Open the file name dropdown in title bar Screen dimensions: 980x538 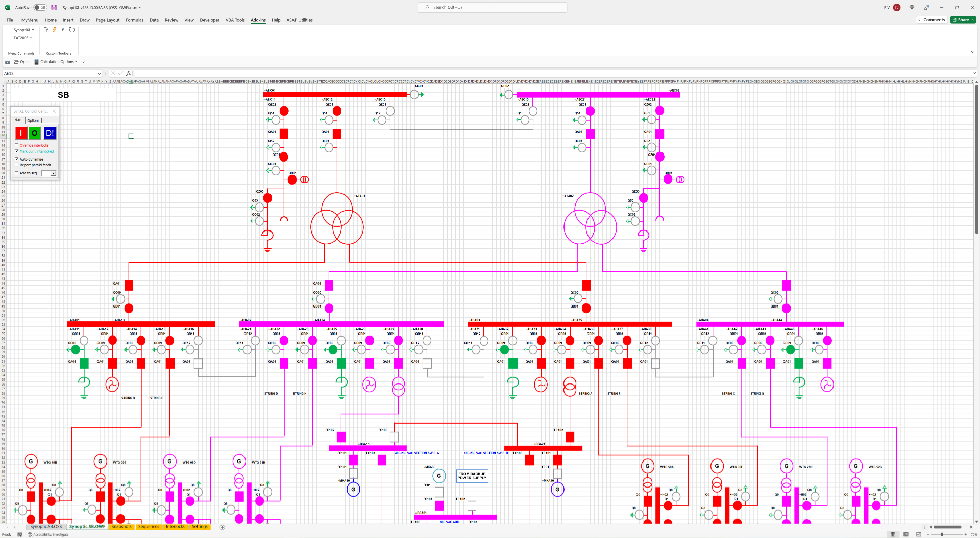coord(140,8)
